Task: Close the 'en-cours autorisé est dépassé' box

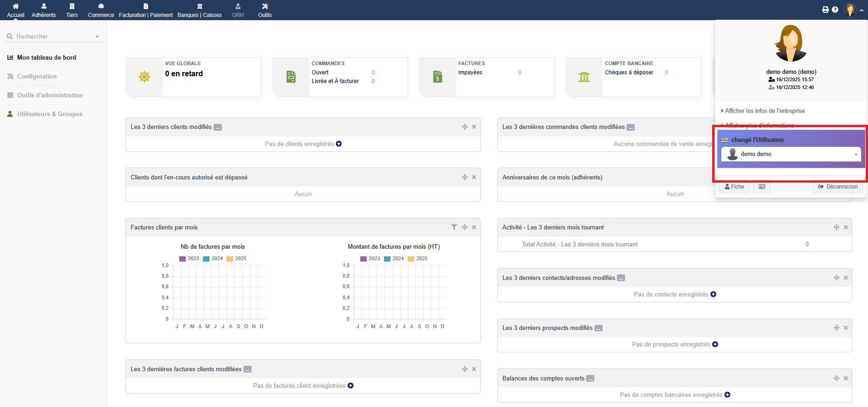Action: click(474, 177)
